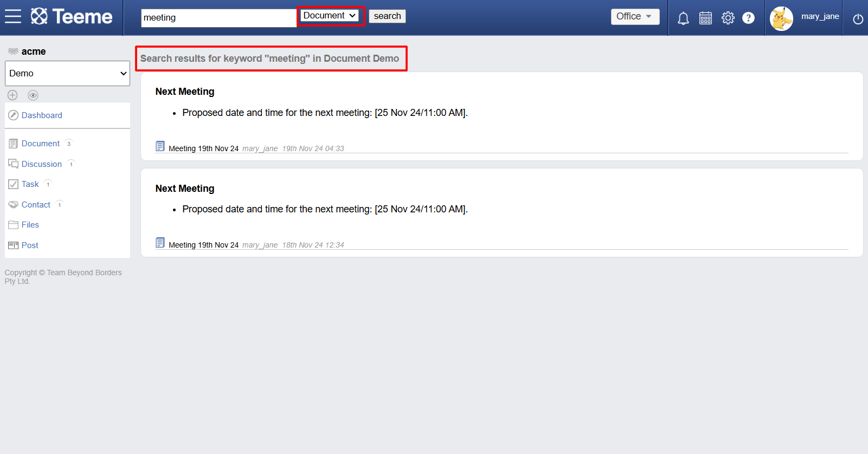Click proposed date line in first result
This screenshot has width=868, height=454.
[x=325, y=113]
